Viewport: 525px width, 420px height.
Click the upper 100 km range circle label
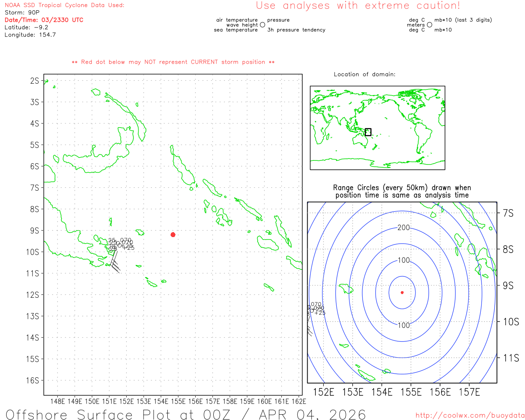(404, 260)
